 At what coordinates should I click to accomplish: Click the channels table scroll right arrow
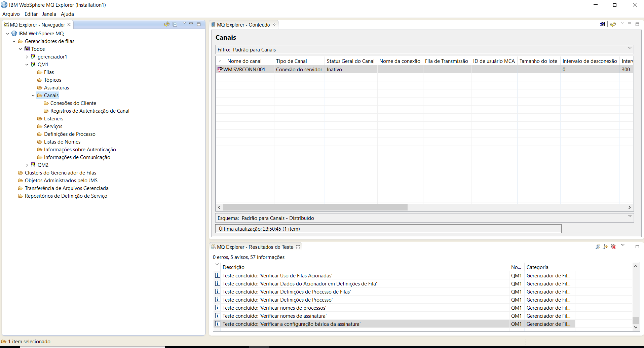[x=630, y=207]
